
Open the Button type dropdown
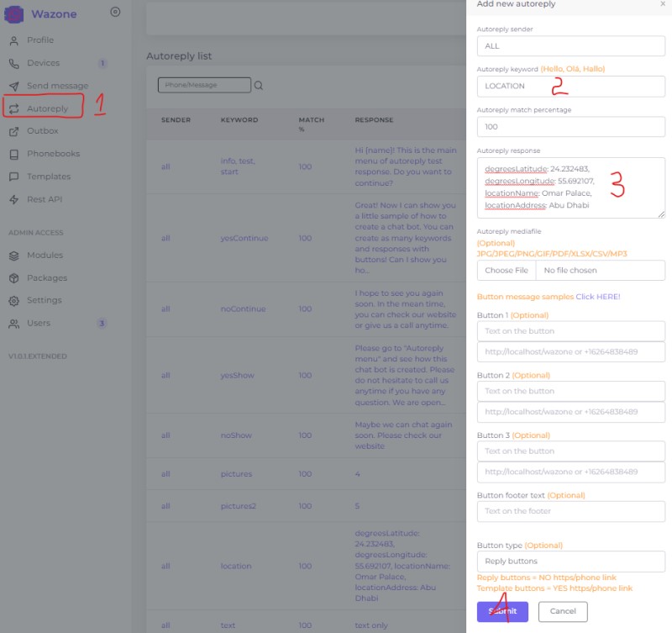tap(570, 561)
